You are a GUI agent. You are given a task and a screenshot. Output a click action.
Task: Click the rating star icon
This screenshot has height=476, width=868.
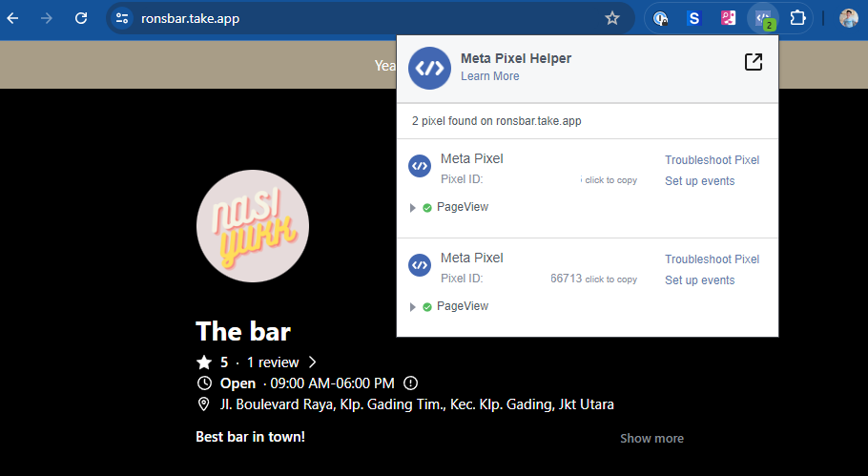click(x=204, y=362)
